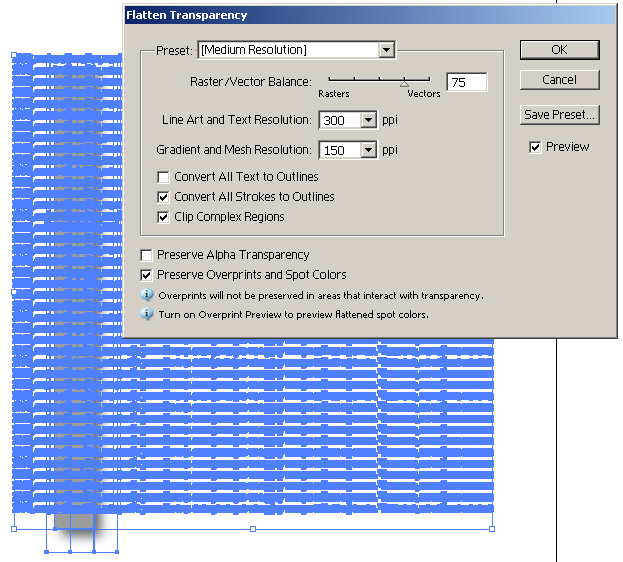Click Save Preset button
The image size is (623, 562).
click(559, 115)
